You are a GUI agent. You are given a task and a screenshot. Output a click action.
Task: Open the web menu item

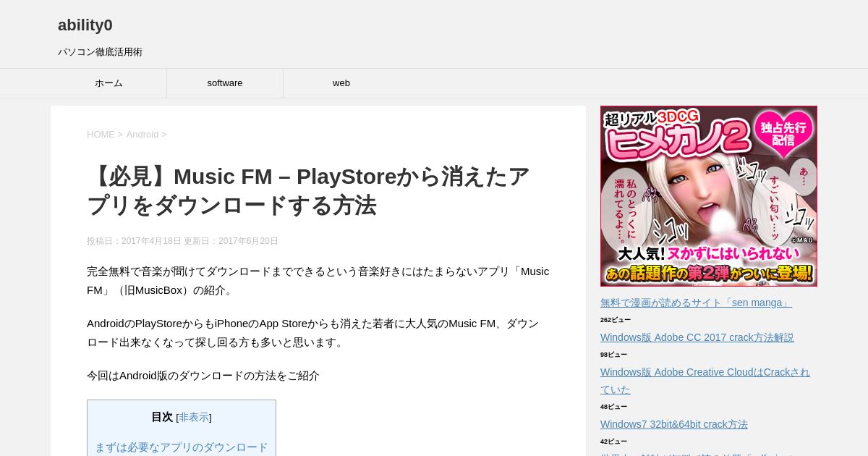(341, 83)
